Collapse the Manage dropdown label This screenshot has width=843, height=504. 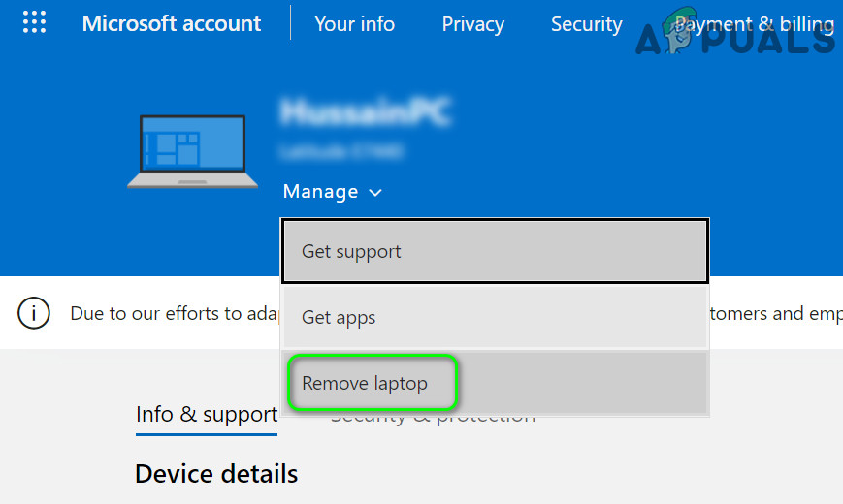point(321,192)
